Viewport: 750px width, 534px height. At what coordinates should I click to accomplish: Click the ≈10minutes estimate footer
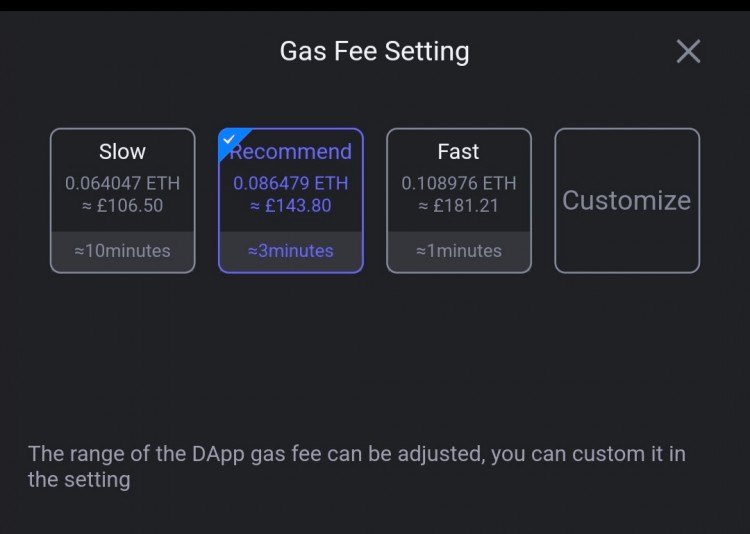(x=122, y=252)
